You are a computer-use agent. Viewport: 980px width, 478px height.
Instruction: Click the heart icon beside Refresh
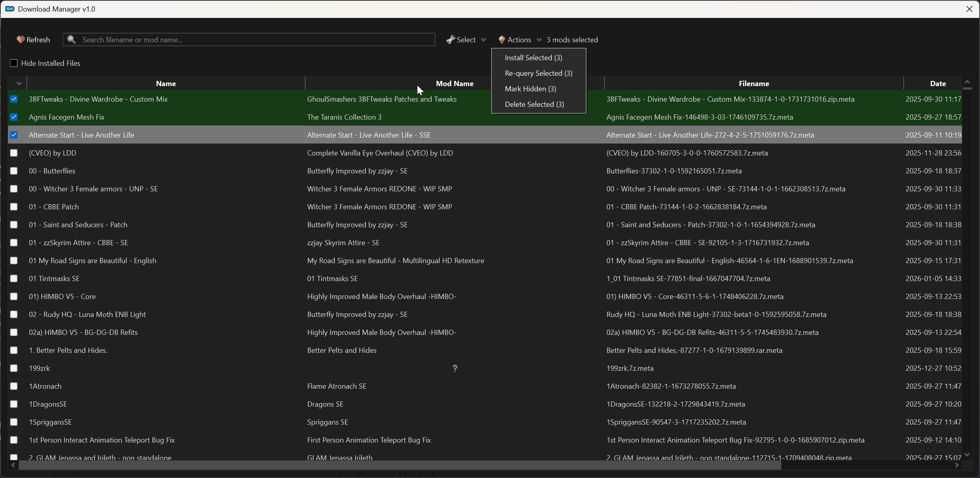coord(20,39)
